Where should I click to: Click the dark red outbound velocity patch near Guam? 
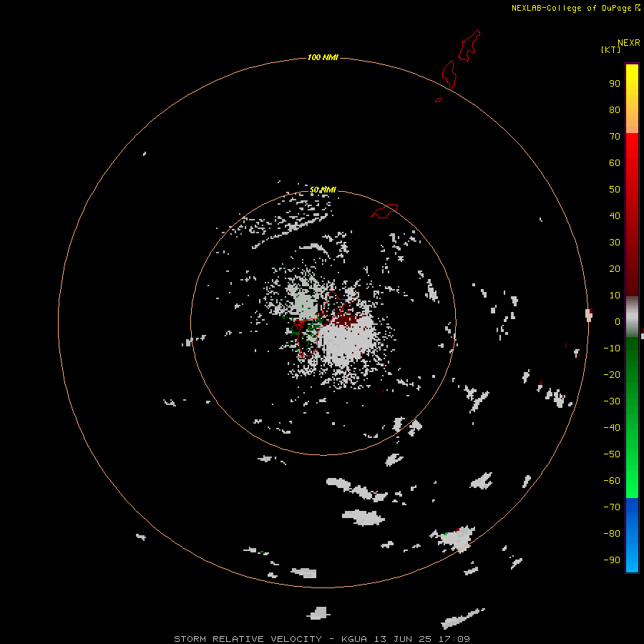point(346,318)
